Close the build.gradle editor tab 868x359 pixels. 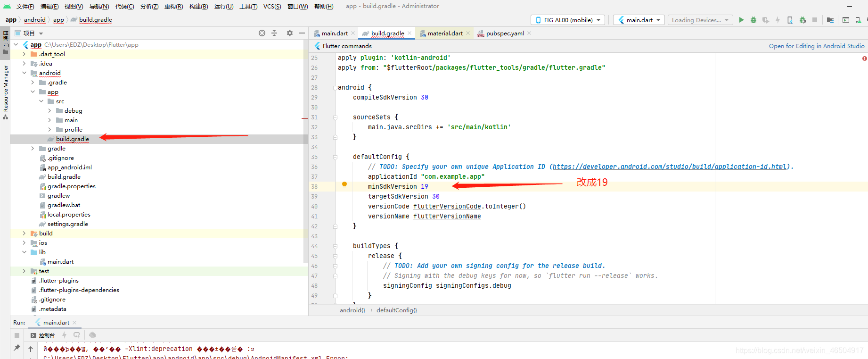[409, 33]
